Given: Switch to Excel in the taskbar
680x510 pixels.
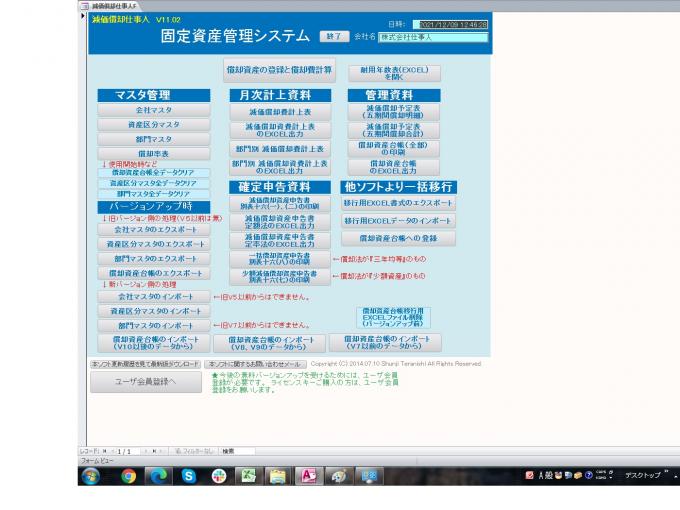Looking at the screenshot, I should pyautogui.click(x=247, y=476).
